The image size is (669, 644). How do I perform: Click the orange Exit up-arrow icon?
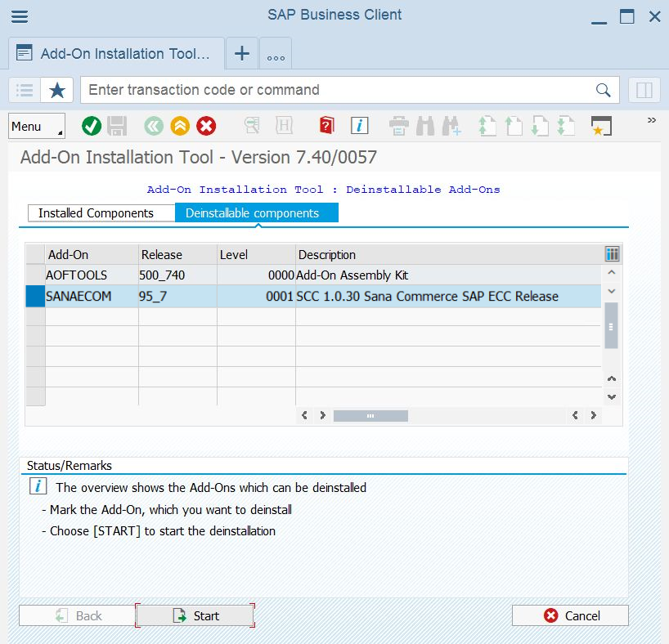click(180, 126)
